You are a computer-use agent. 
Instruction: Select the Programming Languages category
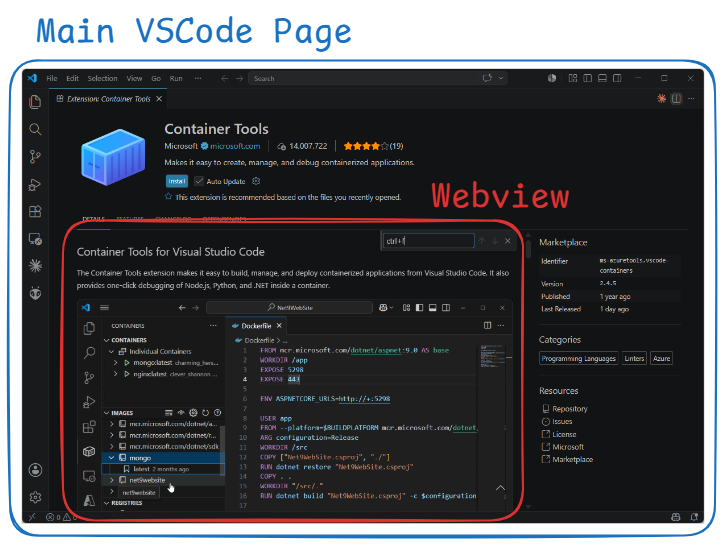(578, 358)
